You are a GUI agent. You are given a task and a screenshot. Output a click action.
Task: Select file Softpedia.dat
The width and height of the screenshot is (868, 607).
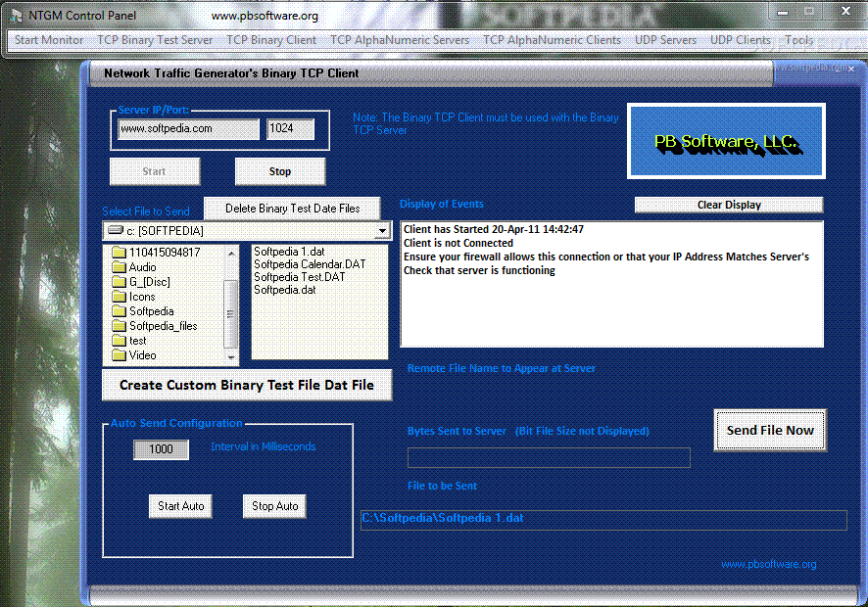pyautogui.click(x=284, y=290)
